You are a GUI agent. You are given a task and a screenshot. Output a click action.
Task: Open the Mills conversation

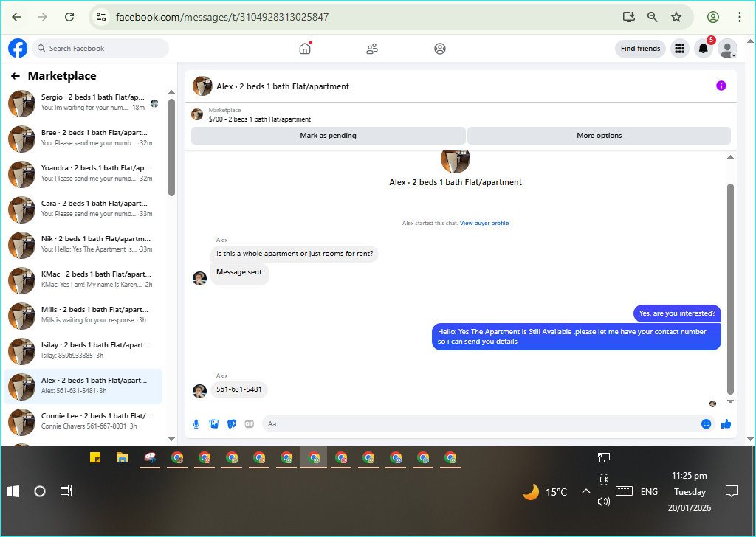83,316
